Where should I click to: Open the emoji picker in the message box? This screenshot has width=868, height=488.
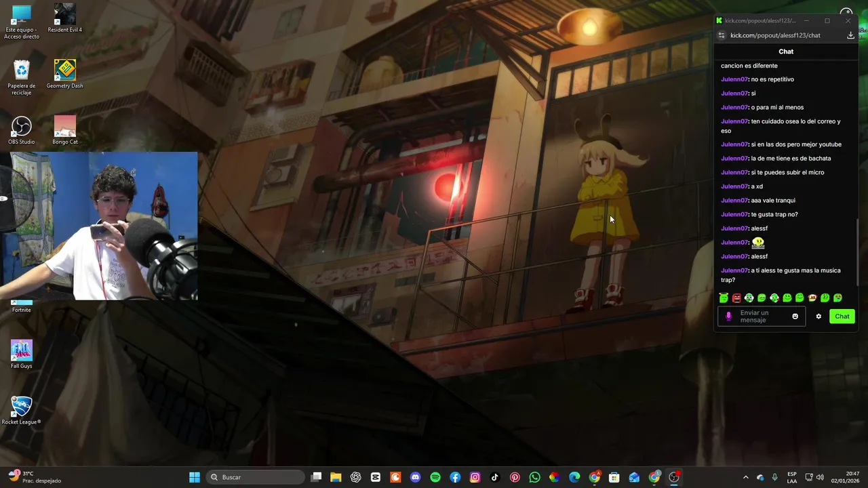pyautogui.click(x=795, y=317)
